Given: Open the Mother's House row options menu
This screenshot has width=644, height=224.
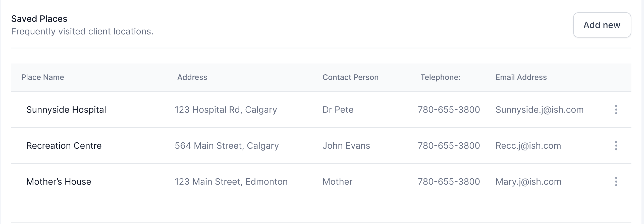Looking at the screenshot, I should 616,182.
